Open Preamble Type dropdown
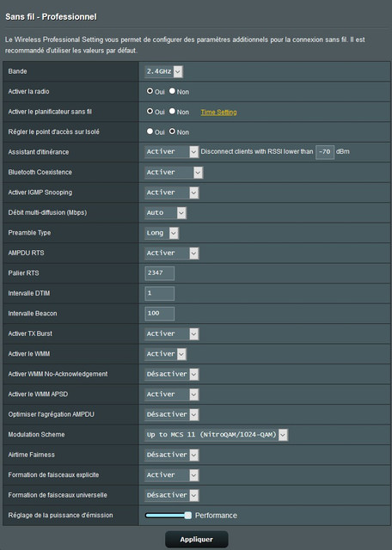This screenshot has height=550, width=392. click(162, 233)
